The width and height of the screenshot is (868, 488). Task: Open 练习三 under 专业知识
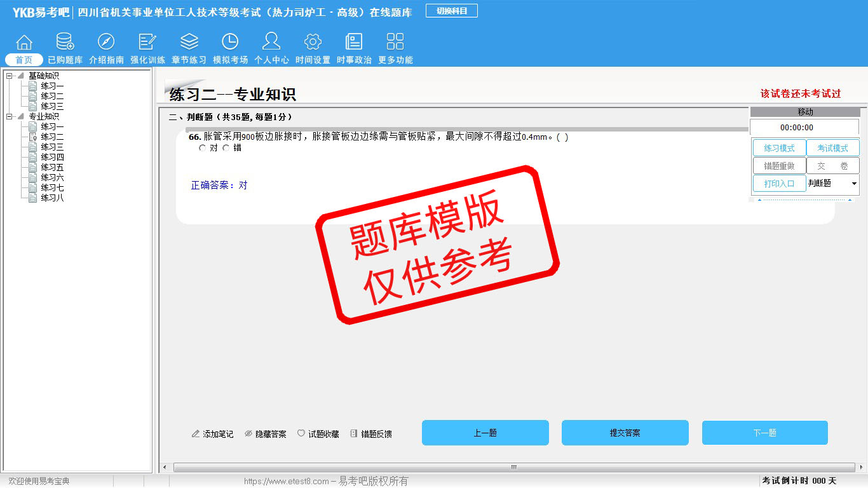(52, 147)
